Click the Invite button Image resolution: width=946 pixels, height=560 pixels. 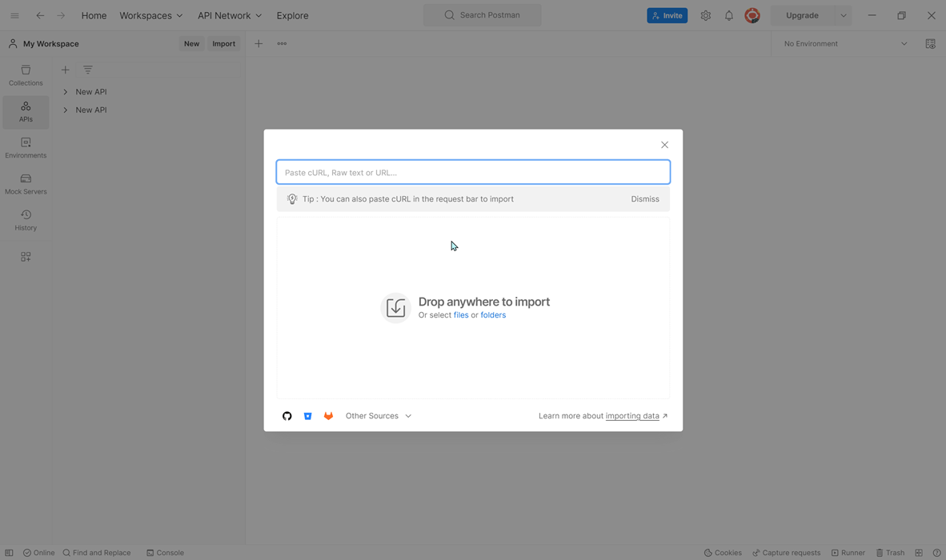(x=667, y=16)
